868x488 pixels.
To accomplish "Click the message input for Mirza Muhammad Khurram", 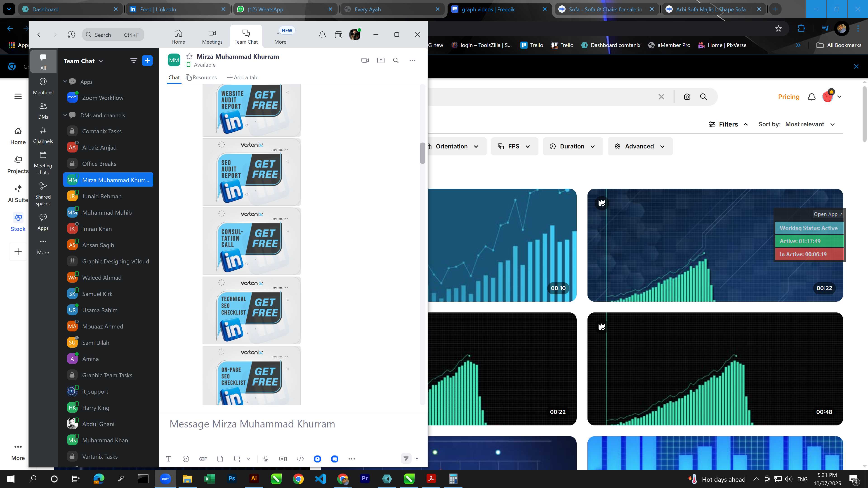I will click(x=293, y=424).
